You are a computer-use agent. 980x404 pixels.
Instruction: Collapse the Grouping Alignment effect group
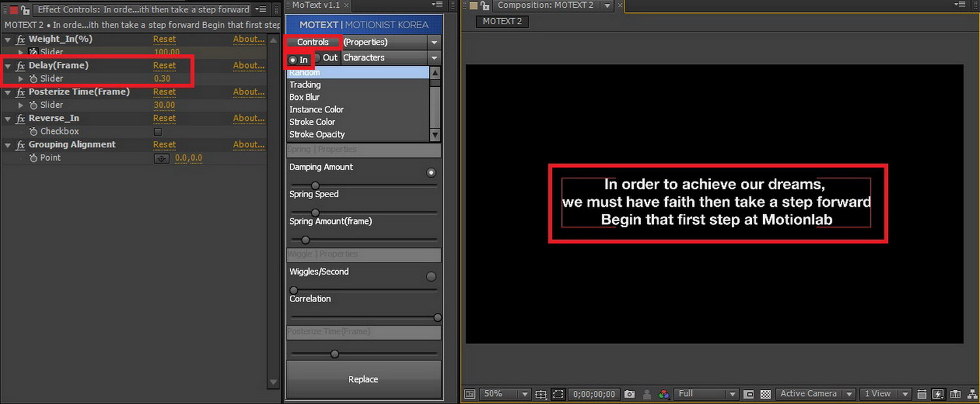click(8, 145)
